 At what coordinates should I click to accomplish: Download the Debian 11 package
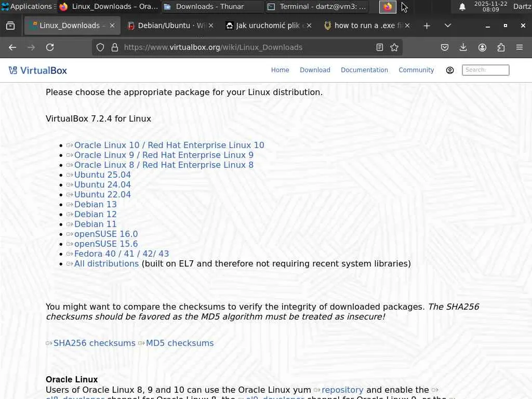click(x=96, y=224)
